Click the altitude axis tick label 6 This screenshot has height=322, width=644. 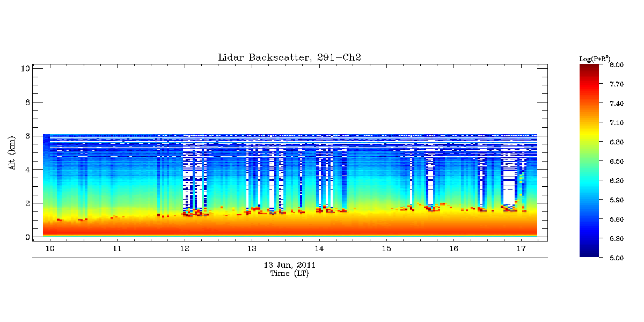pos(27,136)
